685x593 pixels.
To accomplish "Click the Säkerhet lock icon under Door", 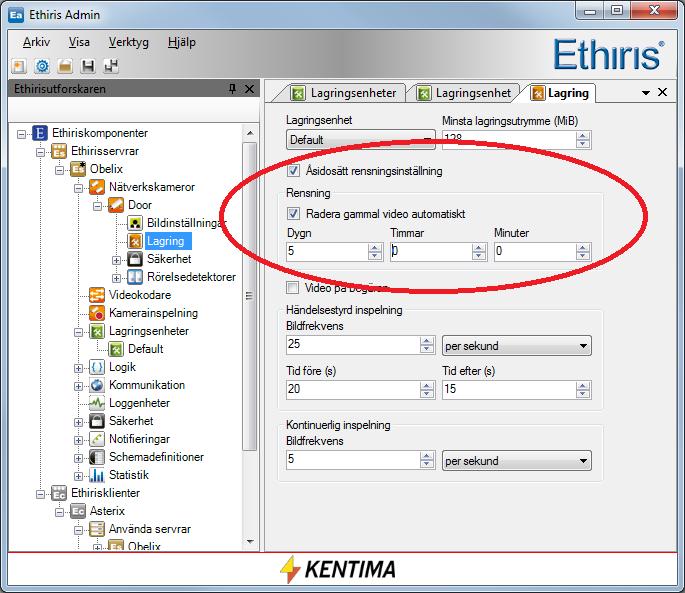I will point(135,259).
